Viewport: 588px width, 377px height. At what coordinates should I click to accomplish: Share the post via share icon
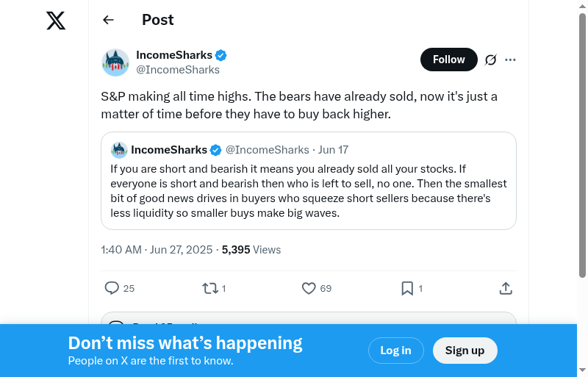(506, 288)
